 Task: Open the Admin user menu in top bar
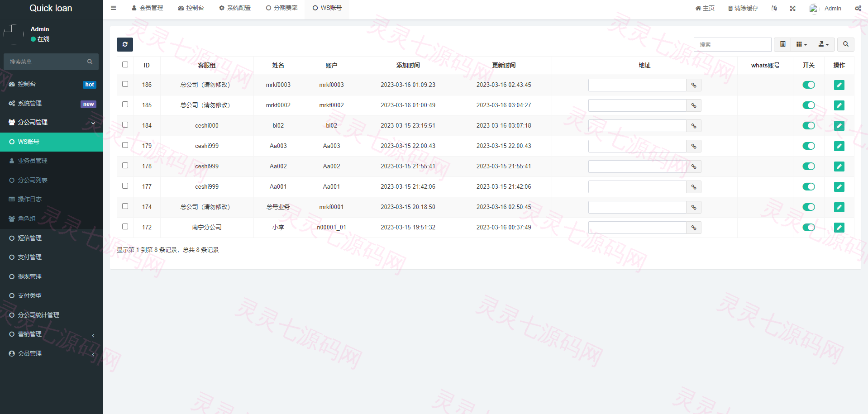(x=825, y=8)
